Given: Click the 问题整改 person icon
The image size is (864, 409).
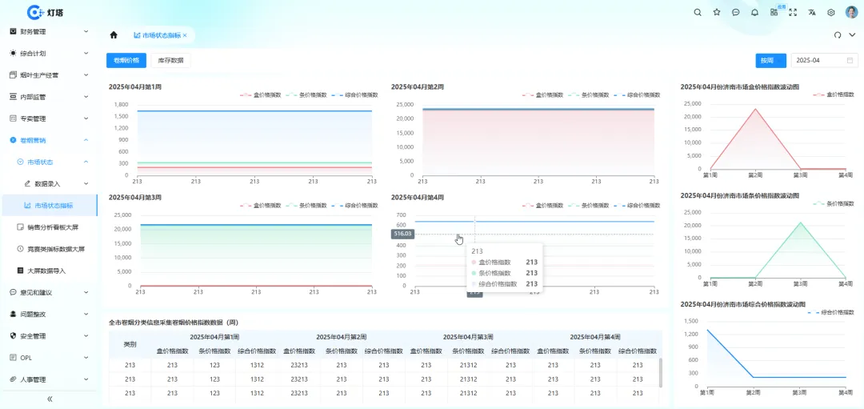Looking at the screenshot, I should [x=13, y=314].
